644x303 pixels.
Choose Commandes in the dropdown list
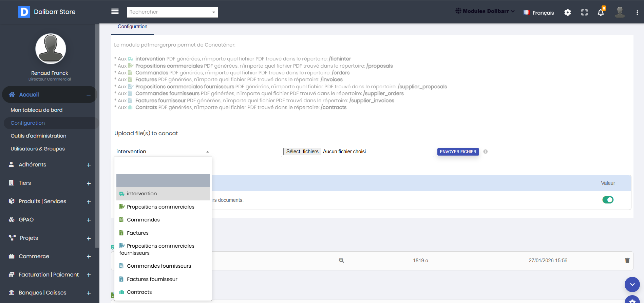coord(163,220)
